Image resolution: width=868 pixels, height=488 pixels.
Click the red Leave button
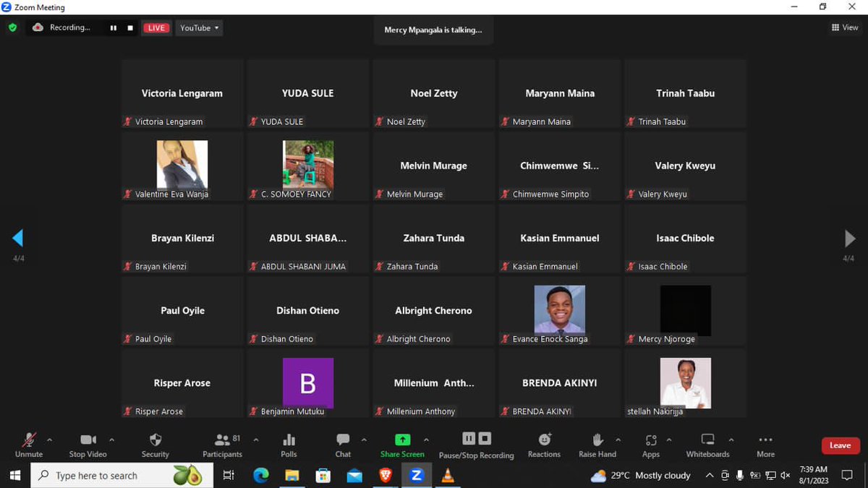click(841, 445)
